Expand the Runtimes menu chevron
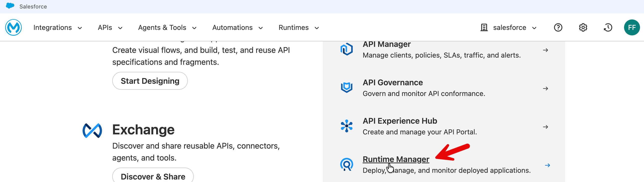The image size is (644, 182). coord(317,28)
